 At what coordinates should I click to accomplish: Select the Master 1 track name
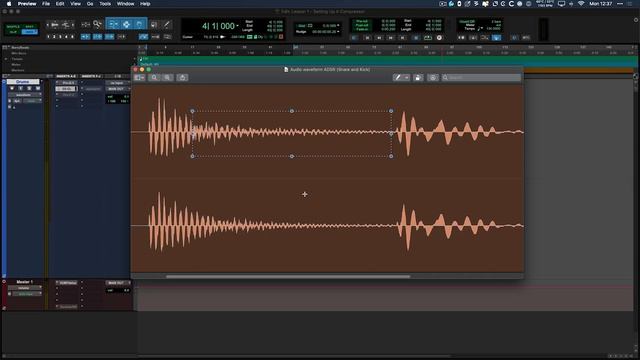click(24, 282)
